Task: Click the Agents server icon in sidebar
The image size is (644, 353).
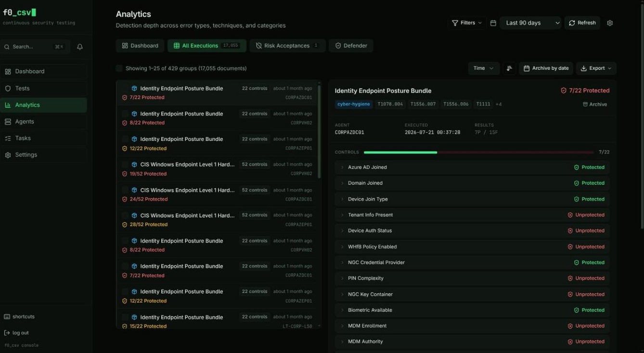Action: (x=8, y=122)
